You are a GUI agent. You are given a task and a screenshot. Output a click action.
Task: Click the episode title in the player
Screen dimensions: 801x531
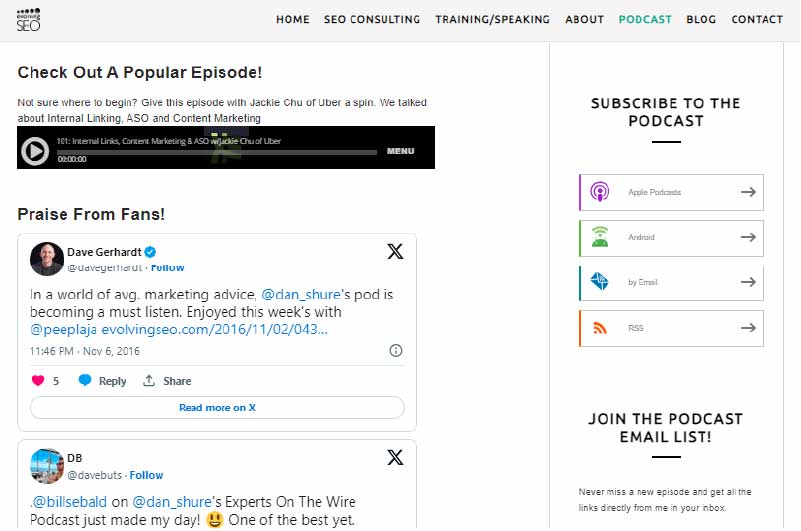pos(169,141)
